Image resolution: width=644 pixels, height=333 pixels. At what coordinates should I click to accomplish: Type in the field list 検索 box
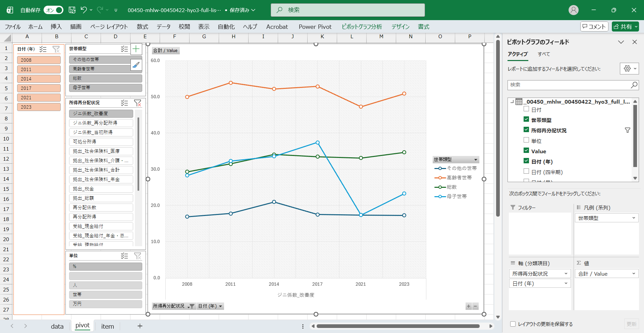[x=569, y=85]
